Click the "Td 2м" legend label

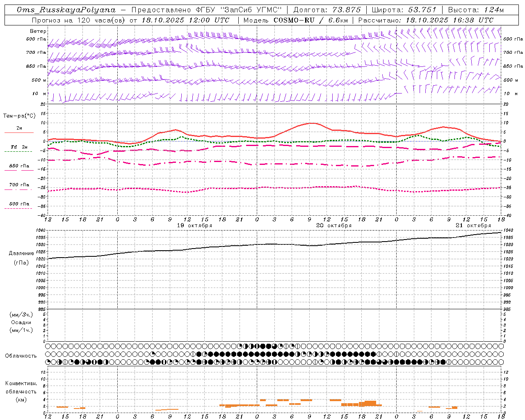(19, 147)
